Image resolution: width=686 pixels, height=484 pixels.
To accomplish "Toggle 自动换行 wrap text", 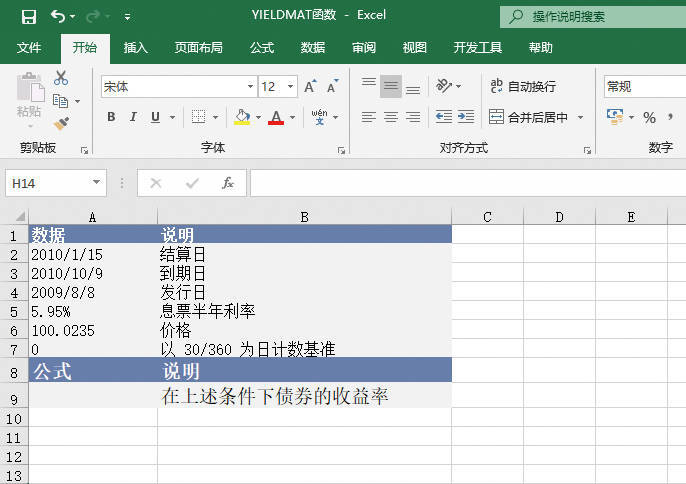I will tap(522, 87).
